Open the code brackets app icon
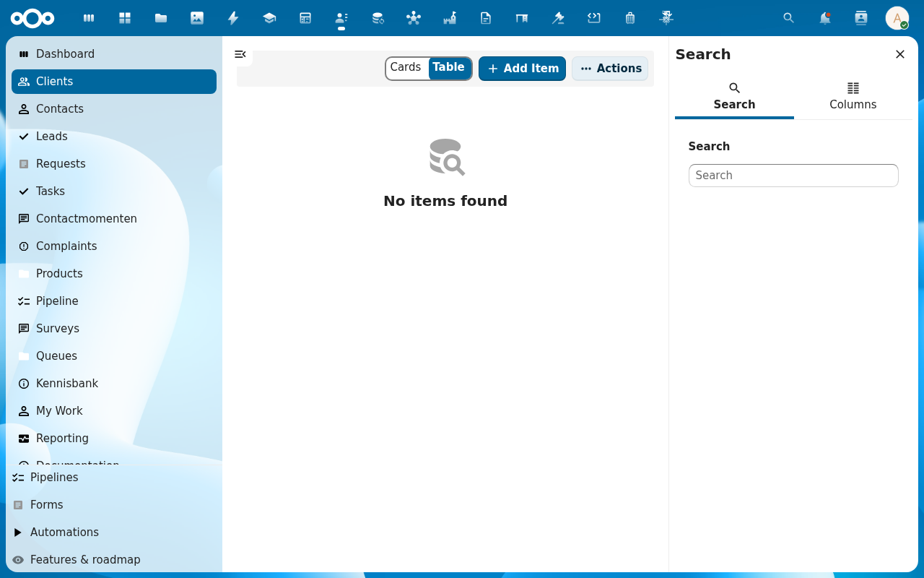This screenshot has width=924, height=578. click(x=594, y=18)
